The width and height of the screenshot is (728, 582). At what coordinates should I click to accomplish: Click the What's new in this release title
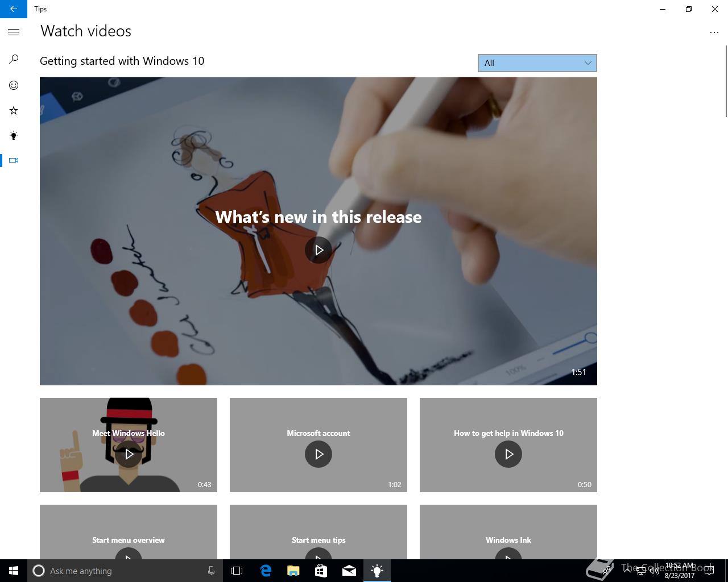coord(318,217)
